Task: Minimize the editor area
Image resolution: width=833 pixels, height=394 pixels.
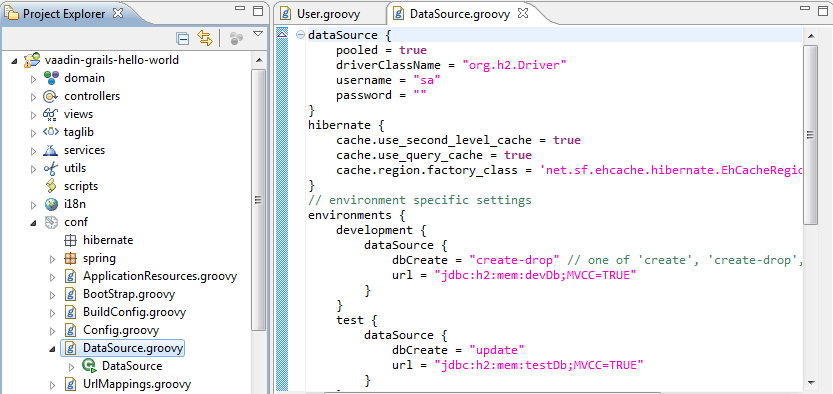Action: tap(805, 8)
